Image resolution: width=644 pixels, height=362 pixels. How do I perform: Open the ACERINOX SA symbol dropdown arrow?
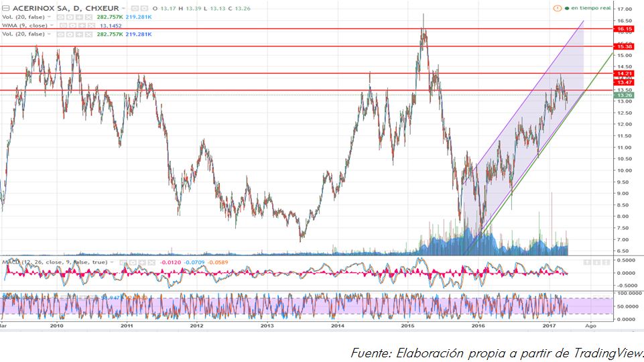pyautogui.click(x=123, y=8)
